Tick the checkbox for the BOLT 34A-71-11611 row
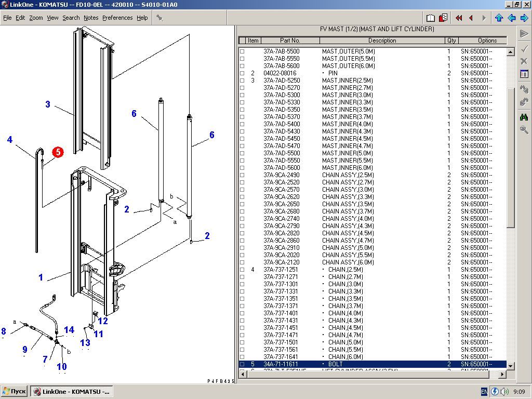Screen dimensions: 532x399 click(242, 364)
